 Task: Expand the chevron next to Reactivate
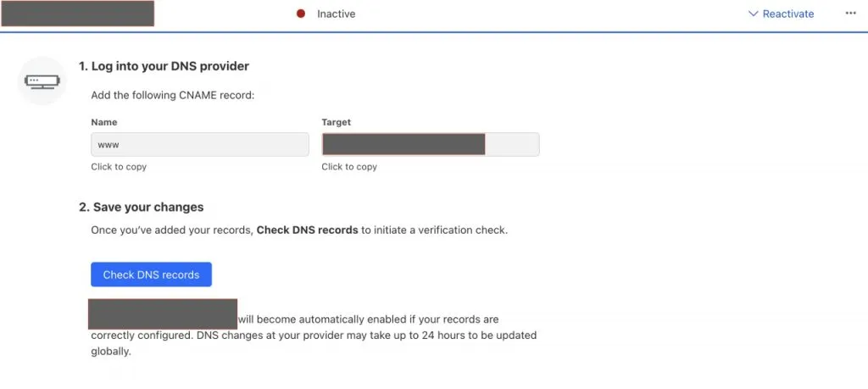point(753,14)
